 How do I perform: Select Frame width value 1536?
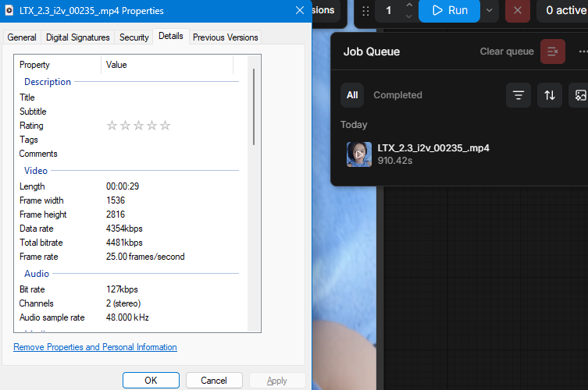tap(116, 200)
